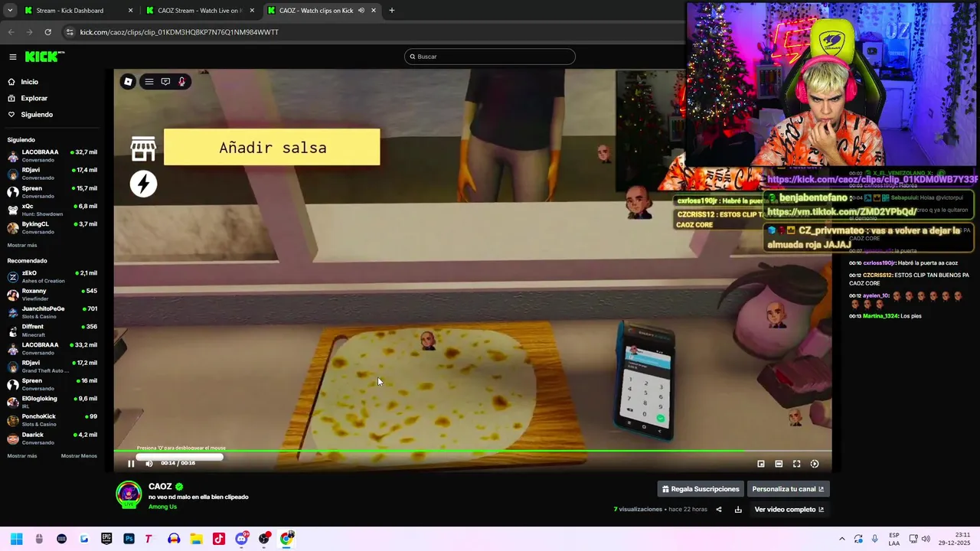
Task: Open ElGlogloking IRL channel
Action: point(52,402)
